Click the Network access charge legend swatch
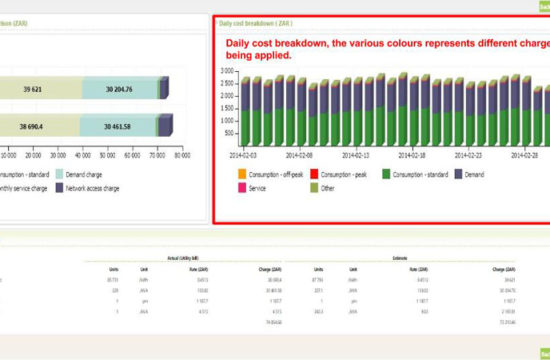 59,188
